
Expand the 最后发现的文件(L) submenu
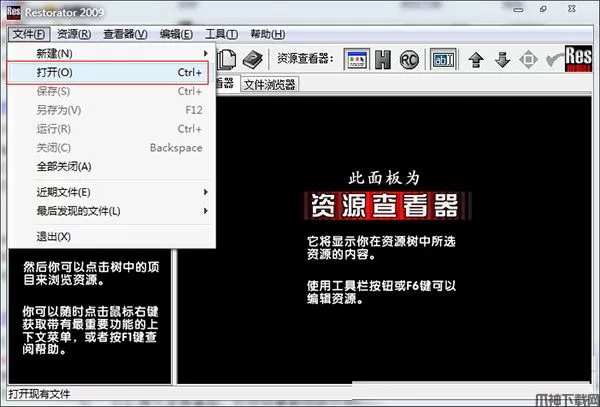[111, 211]
